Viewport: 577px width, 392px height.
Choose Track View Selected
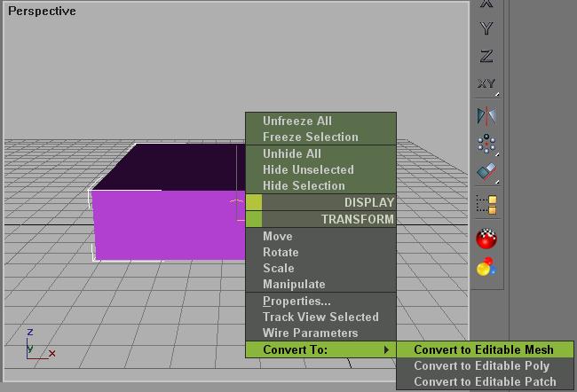pos(320,317)
